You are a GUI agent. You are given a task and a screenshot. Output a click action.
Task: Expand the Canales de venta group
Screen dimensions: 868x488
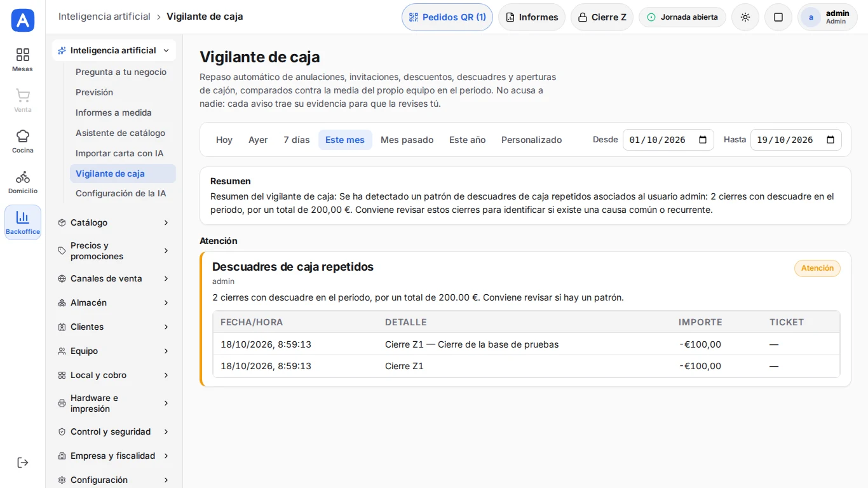click(x=114, y=278)
